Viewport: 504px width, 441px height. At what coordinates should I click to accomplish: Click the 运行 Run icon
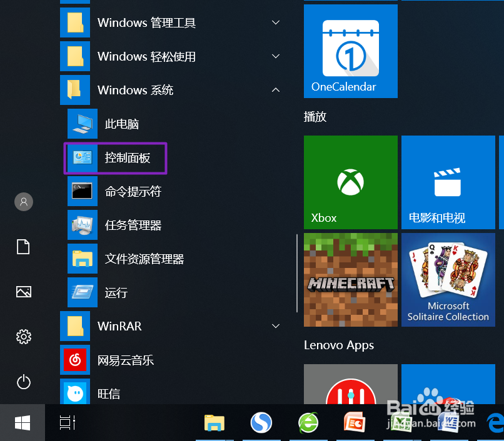(x=83, y=292)
